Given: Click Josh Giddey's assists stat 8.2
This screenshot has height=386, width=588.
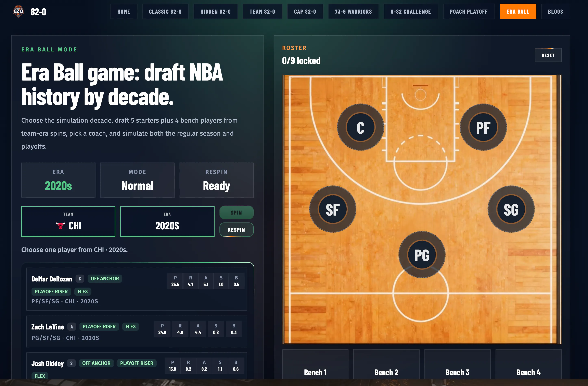Looking at the screenshot, I should 204,366.
